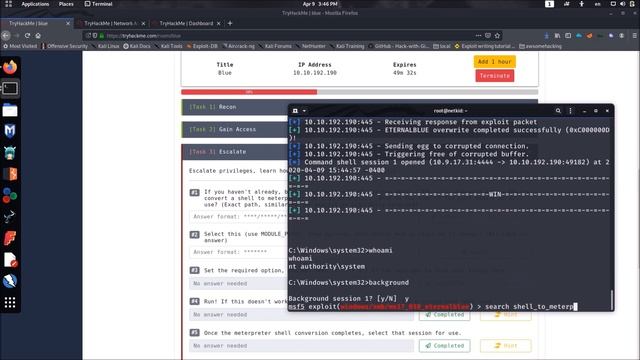The image size is (640, 360).
Task: Open the page actions three-dot menu
Action: click(x=478, y=36)
